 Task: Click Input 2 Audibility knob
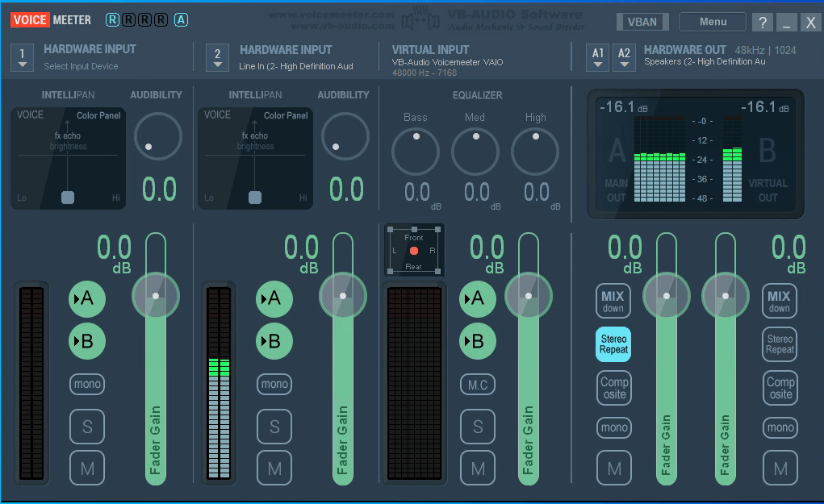pos(345,136)
